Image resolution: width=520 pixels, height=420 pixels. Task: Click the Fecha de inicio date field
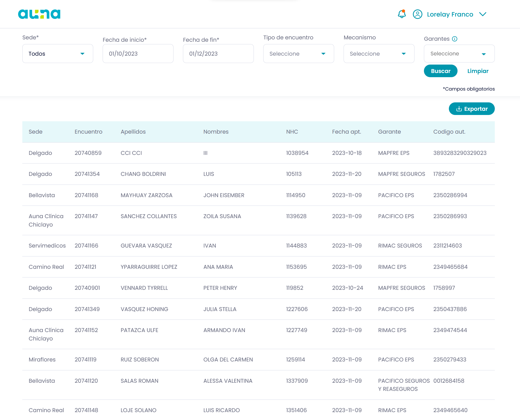(138, 54)
